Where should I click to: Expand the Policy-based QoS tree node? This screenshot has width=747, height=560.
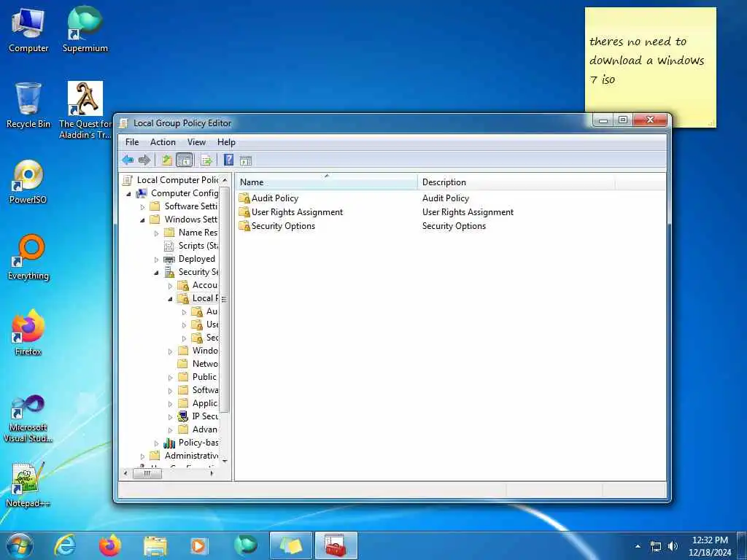pyautogui.click(x=156, y=443)
